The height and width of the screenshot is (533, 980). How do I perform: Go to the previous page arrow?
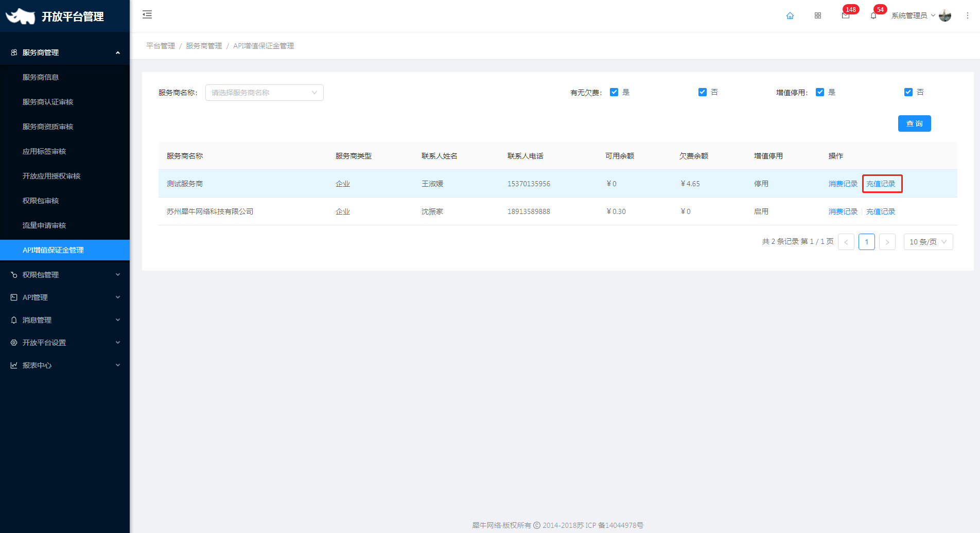[x=846, y=242]
